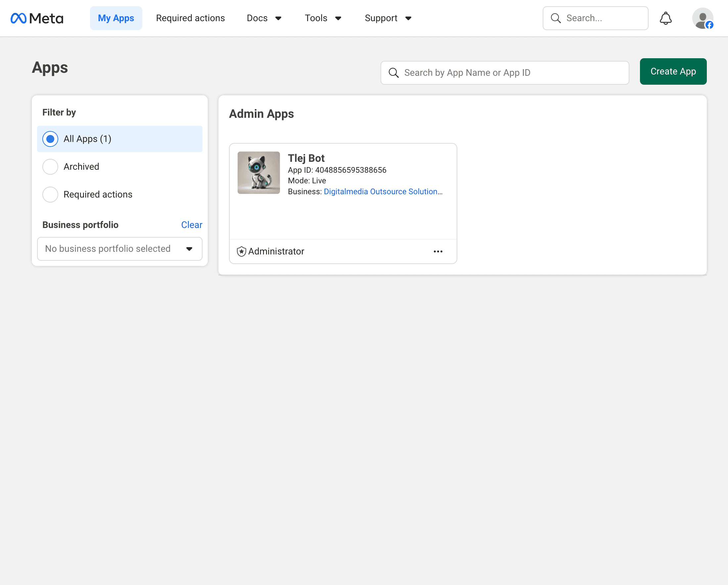This screenshot has width=728, height=585.
Task: Focus the top Search field
Action: [x=596, y=18]
